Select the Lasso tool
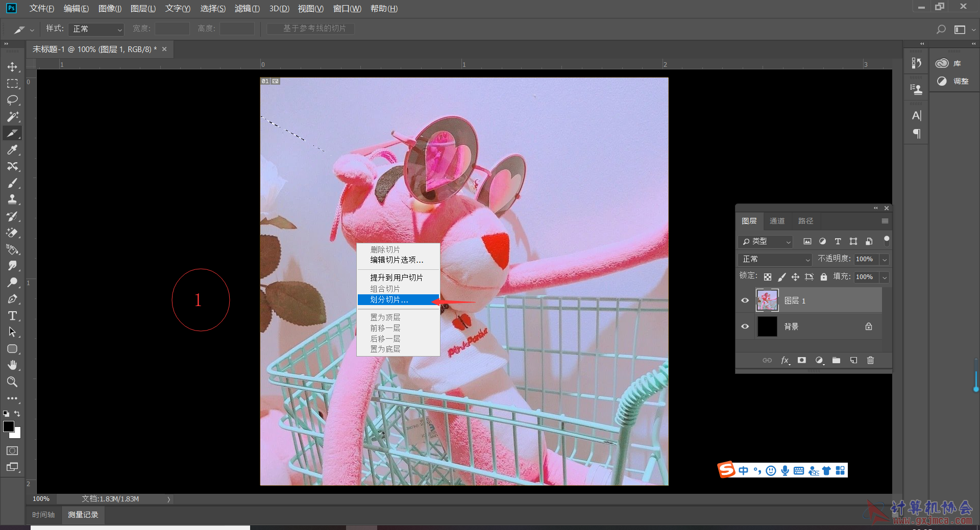Image resolution: width=980 pixels, height=530 pixels. (12, 100)
